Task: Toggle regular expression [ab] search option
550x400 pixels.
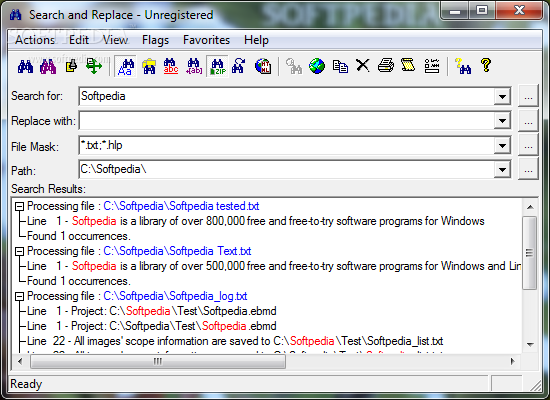Action: point(194,66)
